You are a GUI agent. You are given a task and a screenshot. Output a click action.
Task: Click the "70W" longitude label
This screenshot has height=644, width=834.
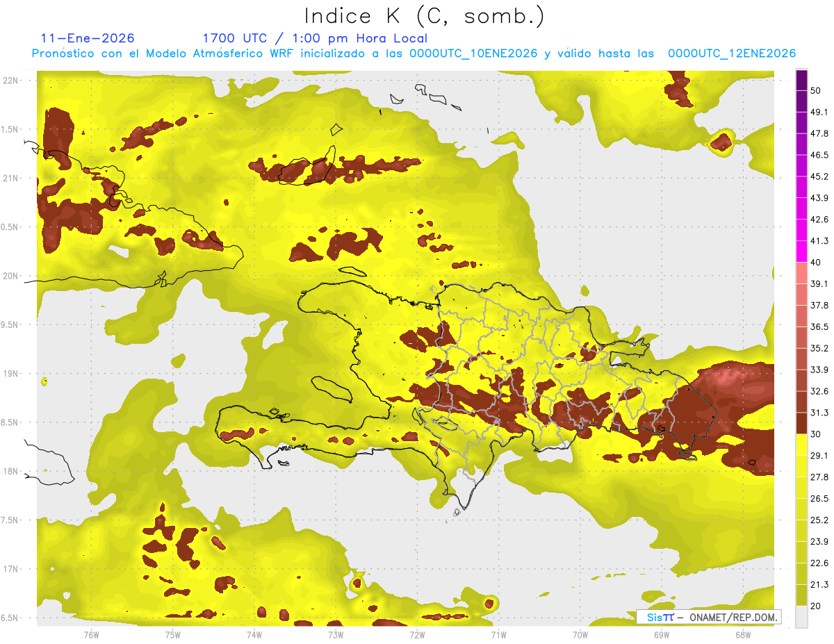pyautogui.click(x=580, y=634)
